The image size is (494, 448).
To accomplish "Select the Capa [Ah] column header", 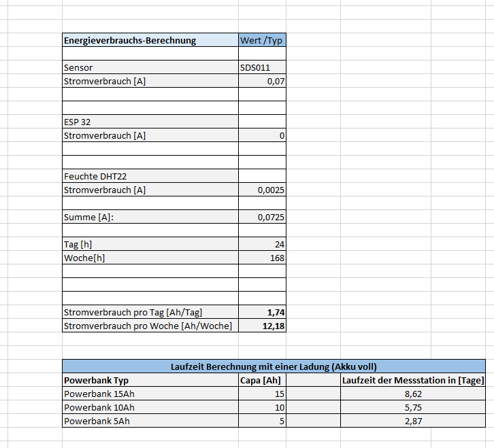I will coord(262,380).
